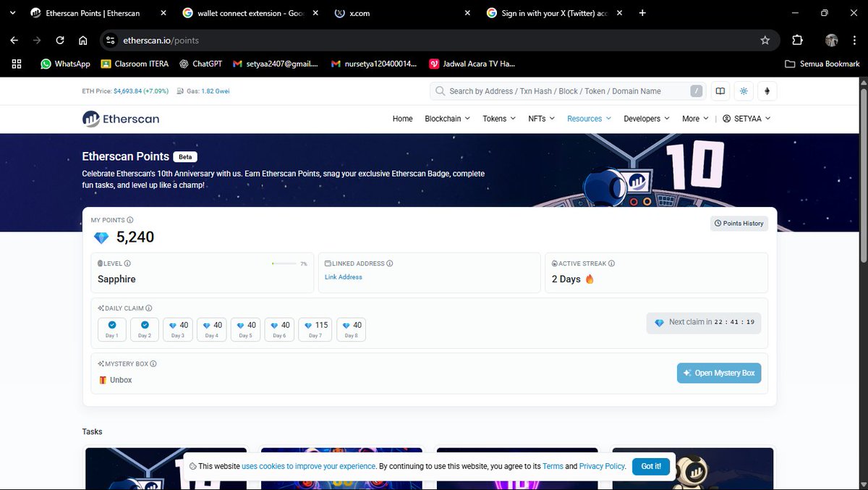Open the Chrome extensions puzzle icon
This screenshot has height=490, width=868.
pos(797,41)
